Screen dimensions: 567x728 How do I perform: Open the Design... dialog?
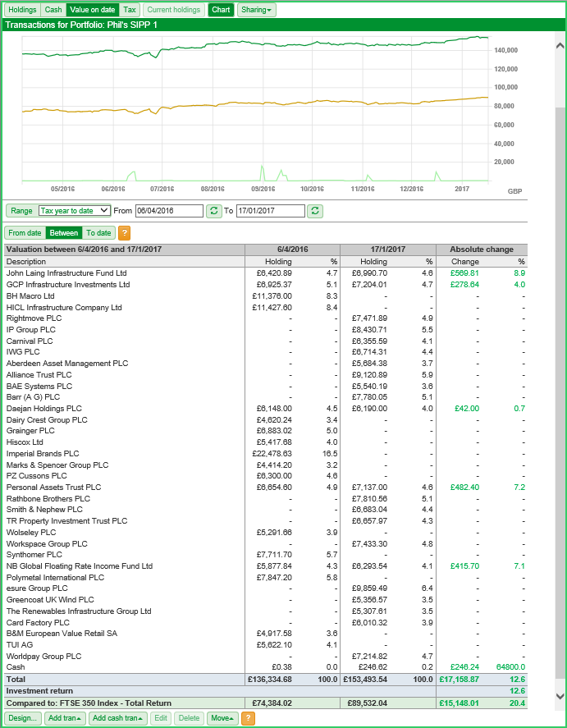pyautogui.click(x=23, y=718)
